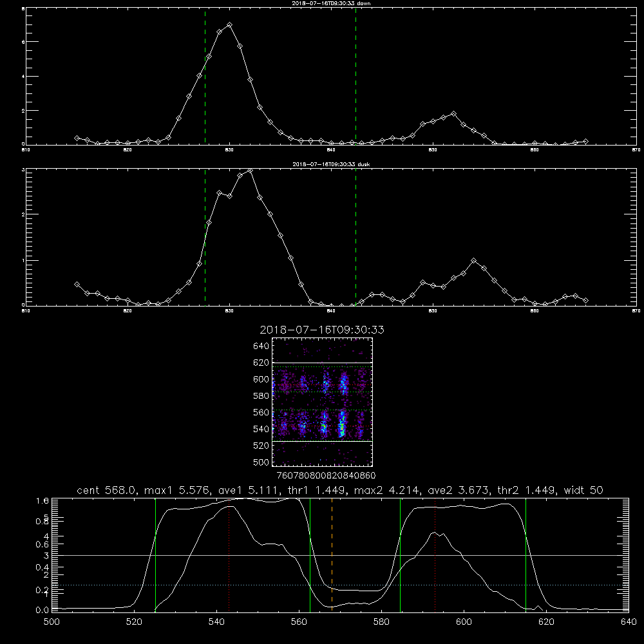Click the right green dashed line in the dusk plot
The image size is (644, 644).
coord(355,237)
